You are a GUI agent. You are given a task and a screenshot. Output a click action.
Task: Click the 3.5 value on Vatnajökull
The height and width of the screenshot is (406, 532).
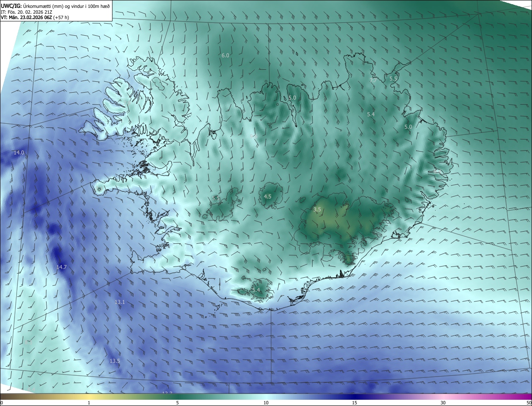click(x=317, y=210)
